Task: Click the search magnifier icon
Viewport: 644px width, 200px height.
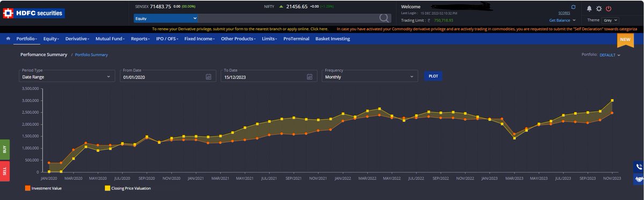Action: 384,18
